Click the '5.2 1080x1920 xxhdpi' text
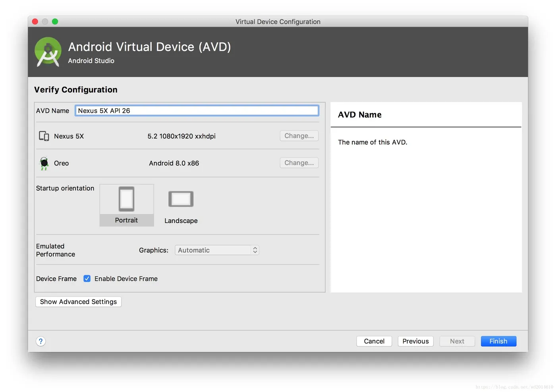The width and height of the screenshot is (556, 392). coord(181,136)
